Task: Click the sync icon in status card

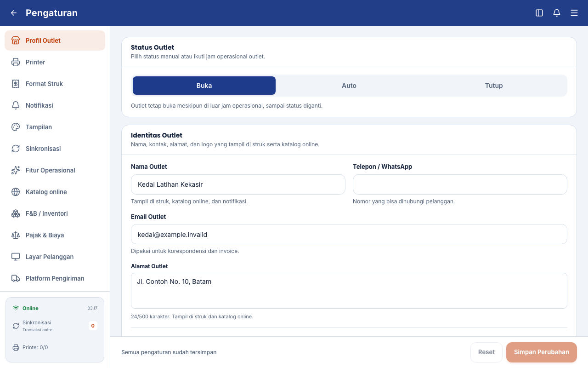Action: tap(16, 326)
